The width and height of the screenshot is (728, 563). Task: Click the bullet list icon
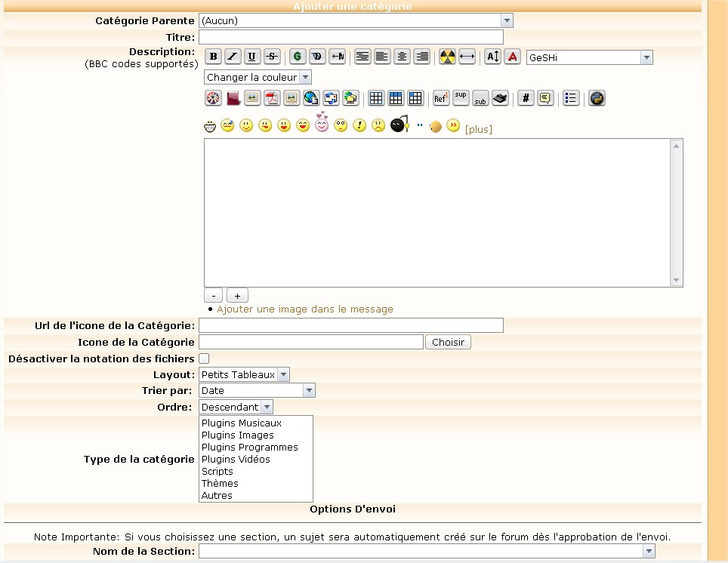571,98
